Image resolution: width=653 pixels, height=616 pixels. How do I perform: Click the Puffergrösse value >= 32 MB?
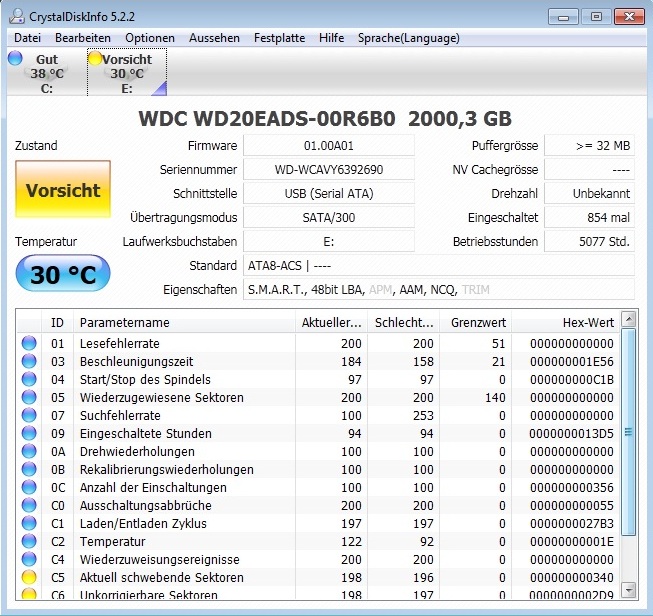click(589, 146)
